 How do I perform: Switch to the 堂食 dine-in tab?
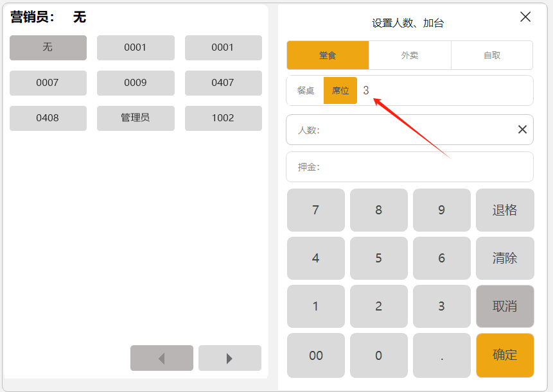(x=328, y=55)
